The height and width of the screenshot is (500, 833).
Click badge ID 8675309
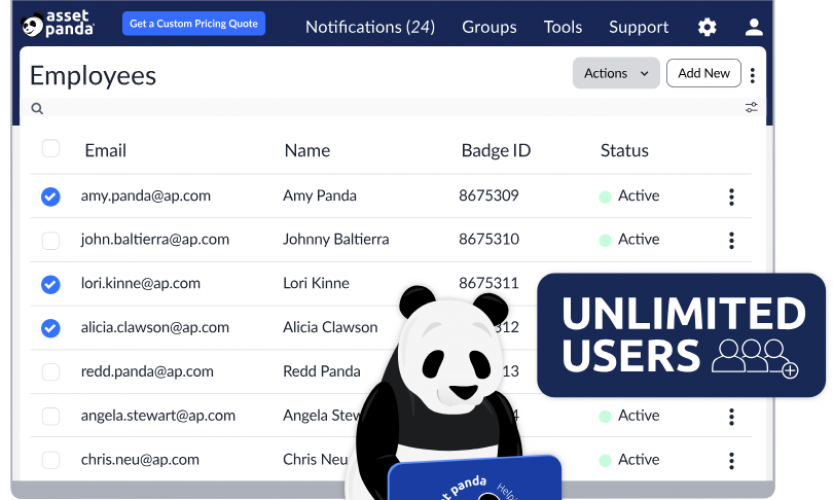pyautogui.click(x=489, y=196)
